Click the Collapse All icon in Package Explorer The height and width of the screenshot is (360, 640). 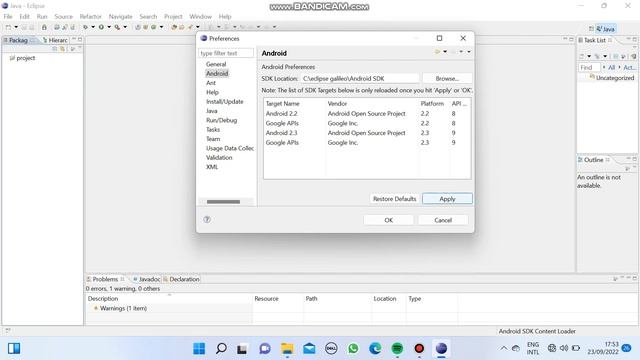(55, 49)
